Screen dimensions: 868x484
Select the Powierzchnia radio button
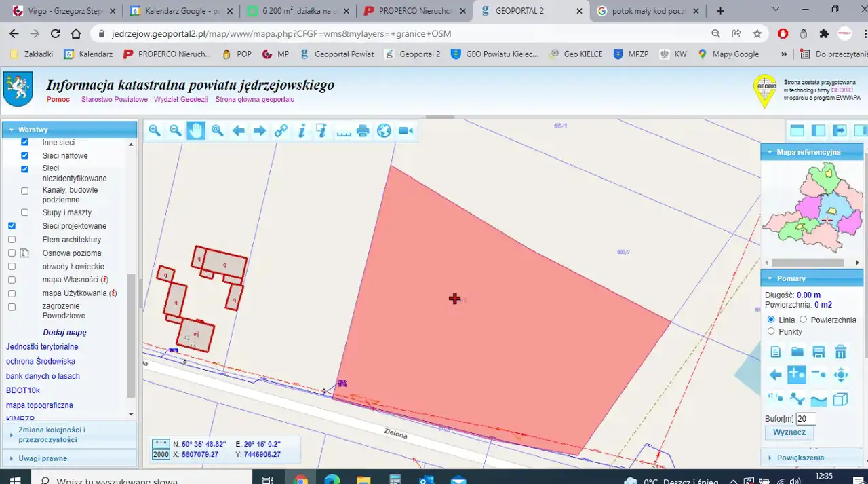click(x=804, y=320)
